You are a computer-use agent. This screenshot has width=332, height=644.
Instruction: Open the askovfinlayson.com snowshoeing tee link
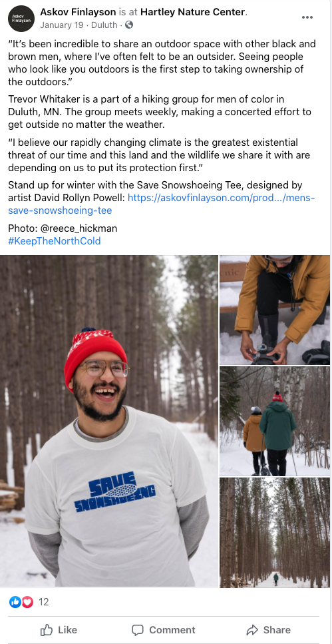tap(162, 204)
